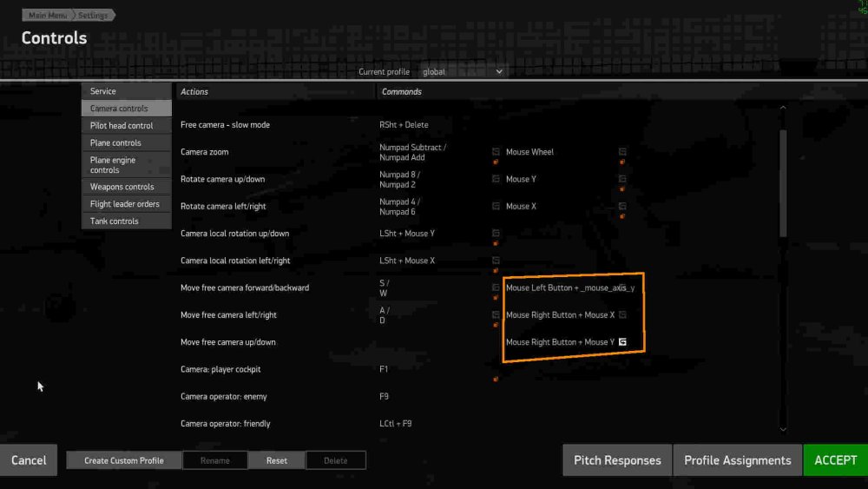Click orange marker under Mouse X settings icon
The height and width of the screenshot is (489, 868).
click(622, 216)
